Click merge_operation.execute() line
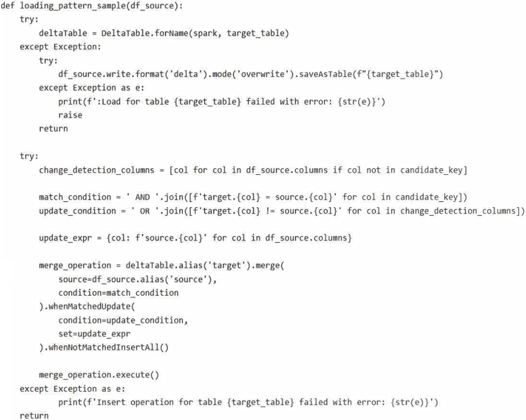Screen dimensions: 526x420 click(99, 375)
